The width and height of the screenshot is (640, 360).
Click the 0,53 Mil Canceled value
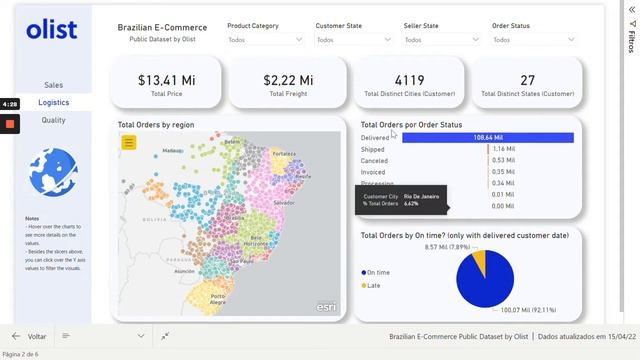click(503, 160)
